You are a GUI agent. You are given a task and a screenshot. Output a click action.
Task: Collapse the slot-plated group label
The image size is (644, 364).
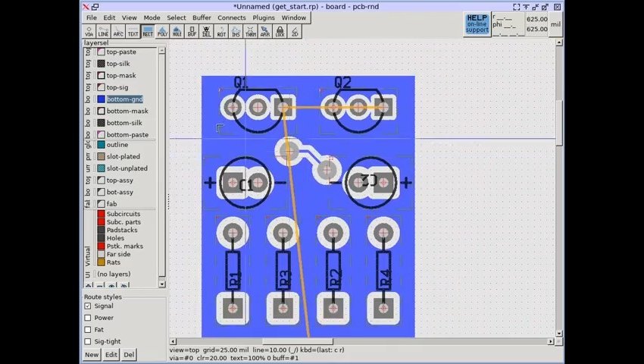point(88,157)
